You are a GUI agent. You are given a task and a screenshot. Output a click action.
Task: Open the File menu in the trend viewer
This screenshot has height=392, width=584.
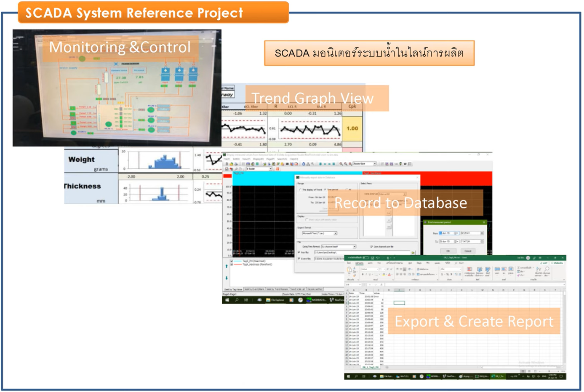click(227, 159)
